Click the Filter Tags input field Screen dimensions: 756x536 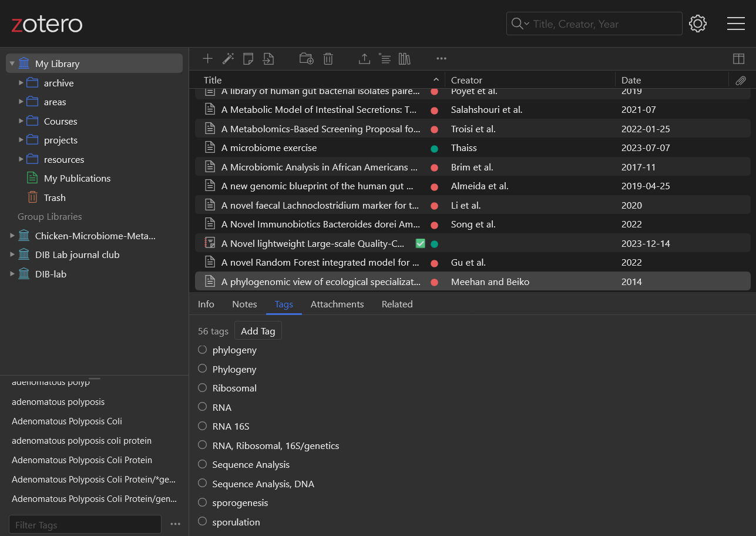pos(85,525)
